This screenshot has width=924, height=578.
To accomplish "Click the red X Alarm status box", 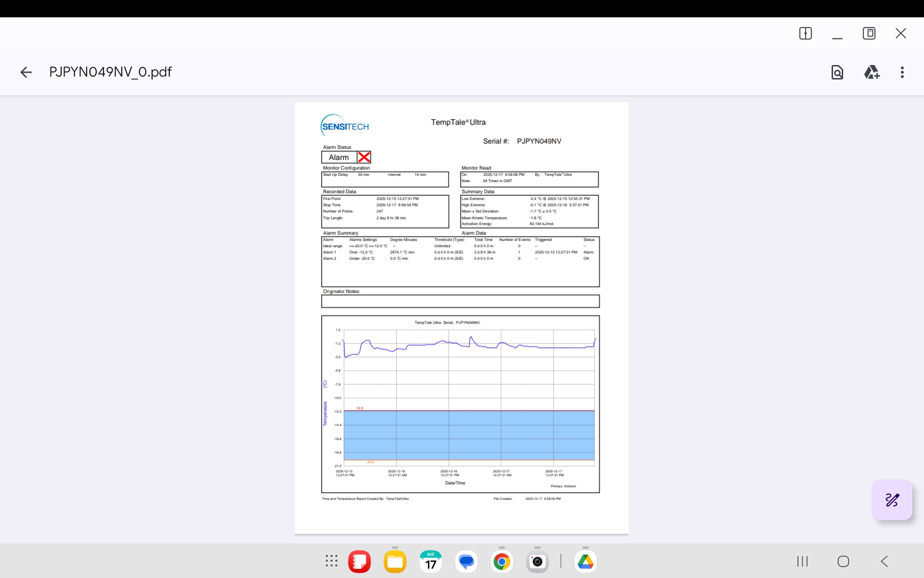I will 364,158.
